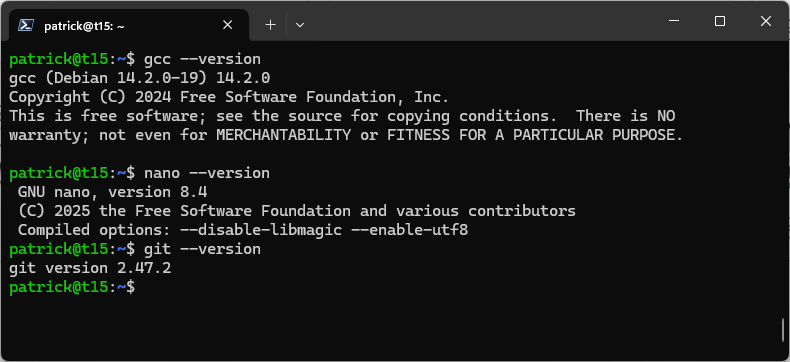Click the GNU nano, version 8.4 line
The width and height of the screenshot is (790, 362).
112,192
